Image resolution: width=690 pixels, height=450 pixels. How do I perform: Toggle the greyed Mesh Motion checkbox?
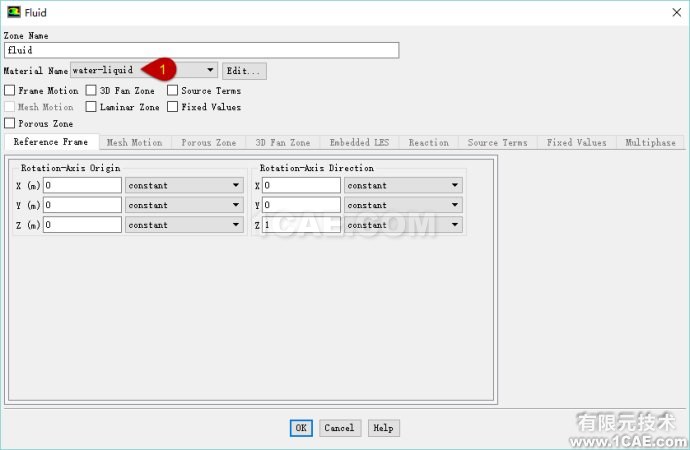[x=9, y=107]
